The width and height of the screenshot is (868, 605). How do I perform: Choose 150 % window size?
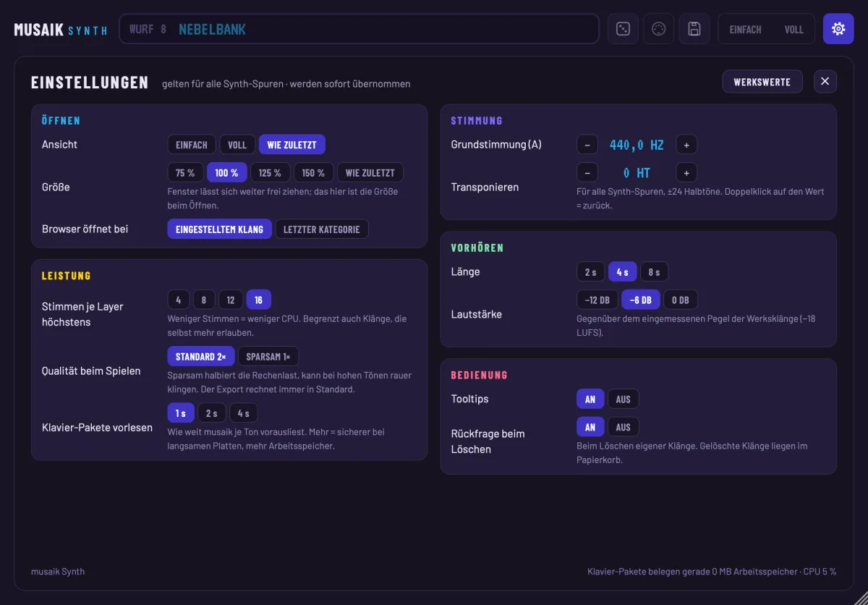tap(314, 173)
